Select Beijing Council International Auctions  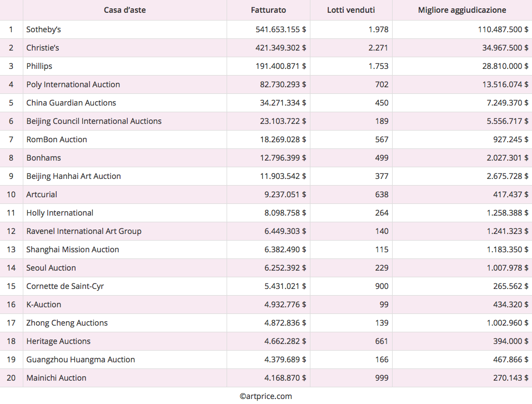(x=94, y=121)
